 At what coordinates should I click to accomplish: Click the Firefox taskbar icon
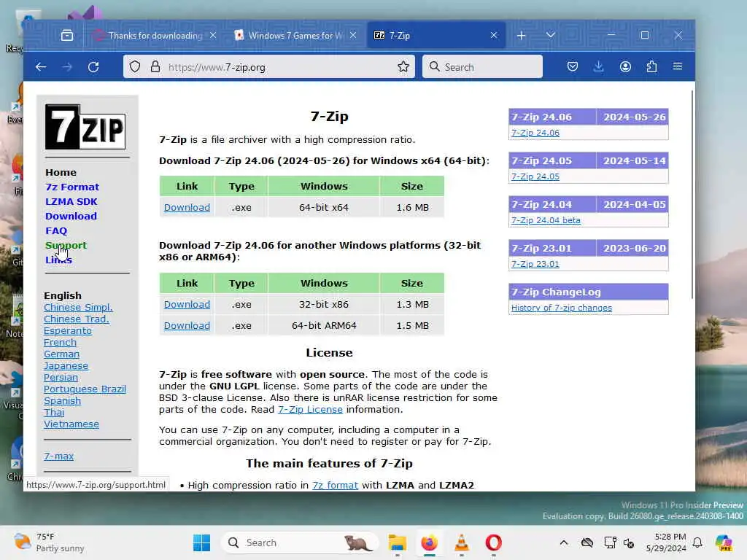coord(429,542)
